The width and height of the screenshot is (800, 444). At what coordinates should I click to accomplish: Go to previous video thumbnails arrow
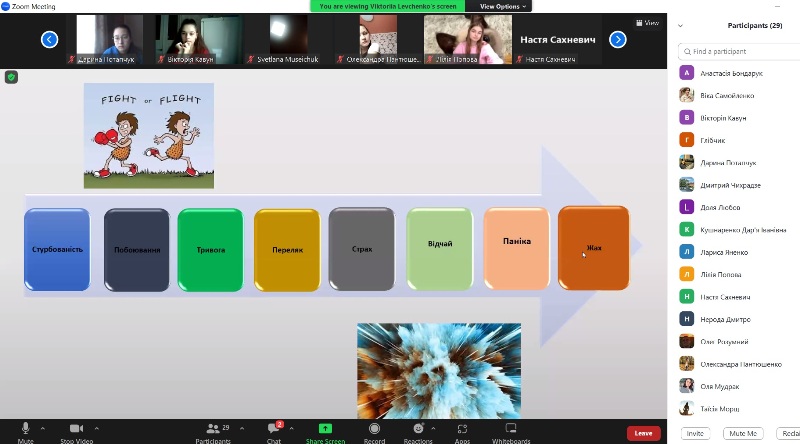(x=49, y=39)
